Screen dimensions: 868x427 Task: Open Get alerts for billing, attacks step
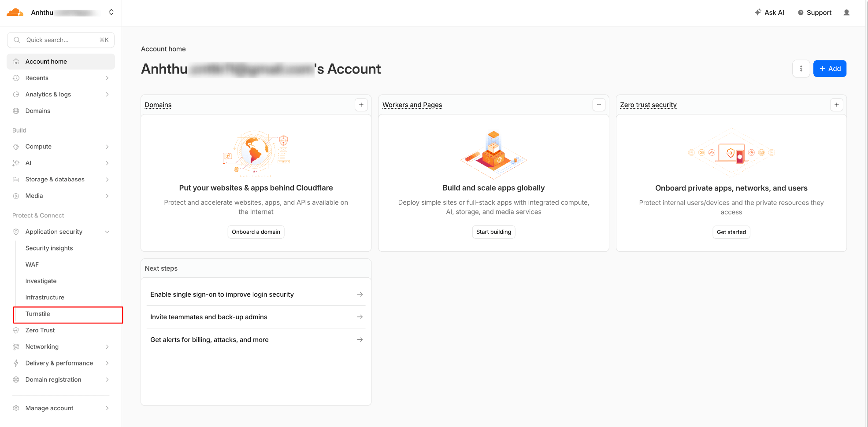(x=256, y=340)
